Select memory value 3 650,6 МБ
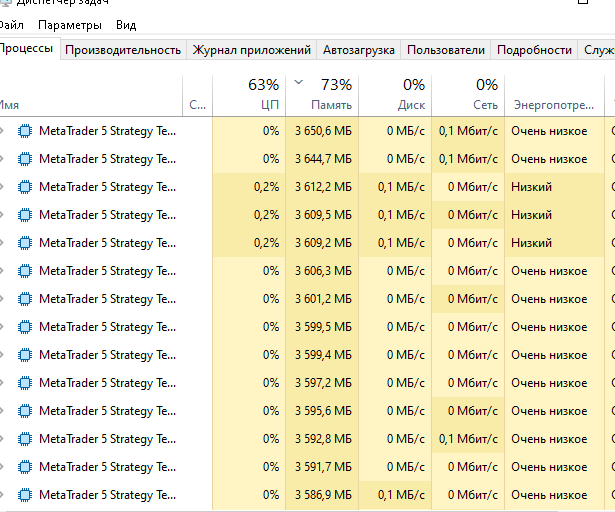The width and height of the screenshot is (615, 512). [324, 131]
